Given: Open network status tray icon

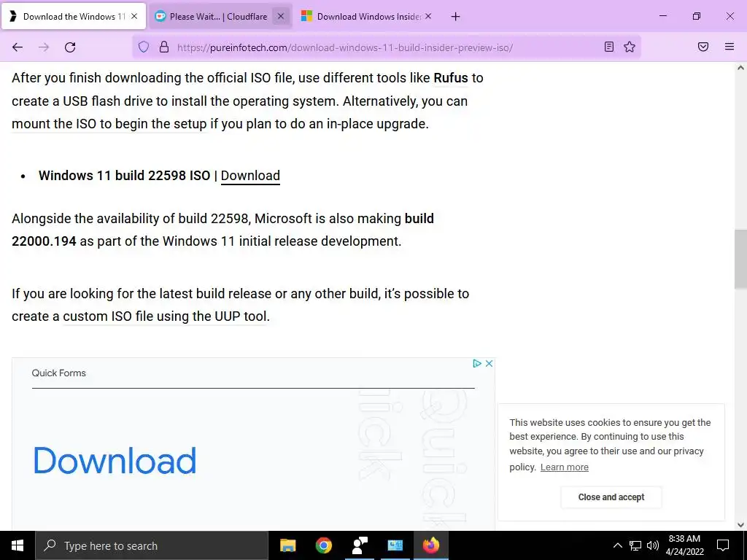Looking at the screenshot, I should point(635,545).
